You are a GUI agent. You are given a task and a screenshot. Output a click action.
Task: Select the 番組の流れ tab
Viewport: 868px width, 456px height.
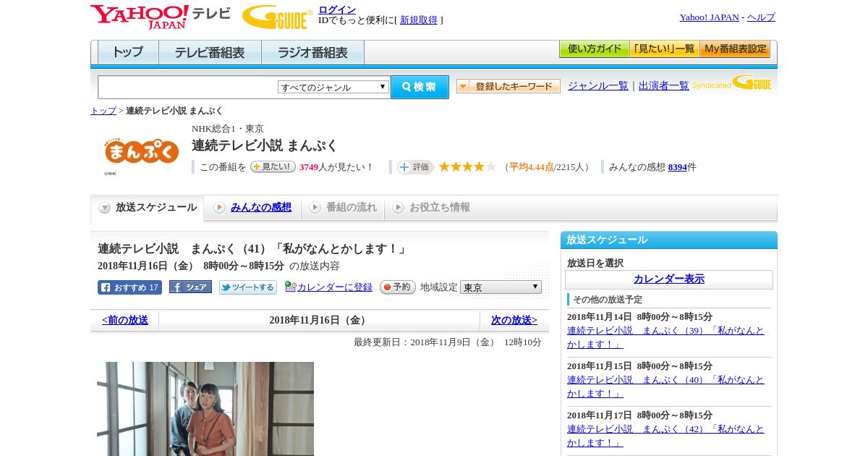(x=343, y=208)
